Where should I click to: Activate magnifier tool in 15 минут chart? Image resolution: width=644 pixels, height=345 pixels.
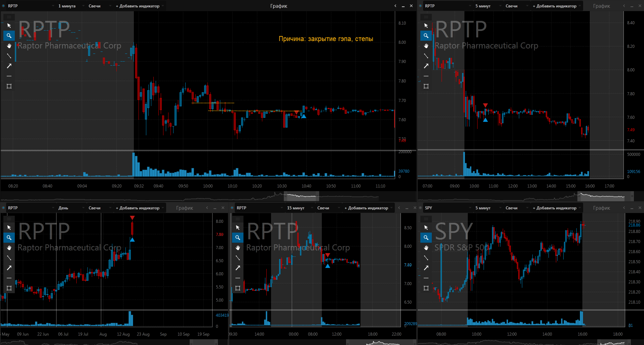(x=238, y=238)
